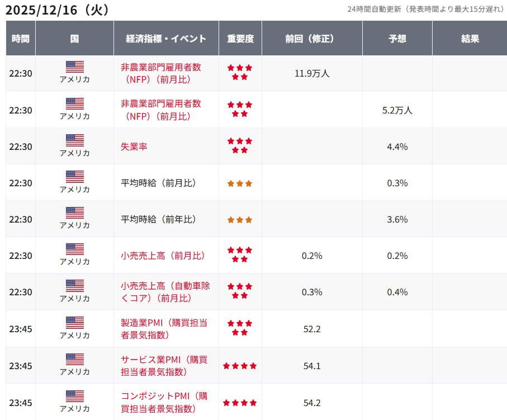Click the orange stars for 平均時給（前月比）
507x420 pixels.
click(x=240, y=183)
